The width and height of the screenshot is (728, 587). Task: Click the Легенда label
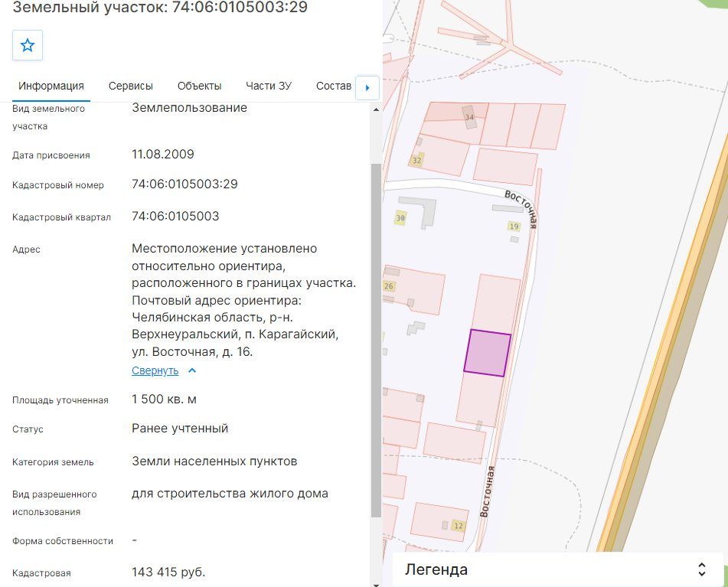click(436, 569)
